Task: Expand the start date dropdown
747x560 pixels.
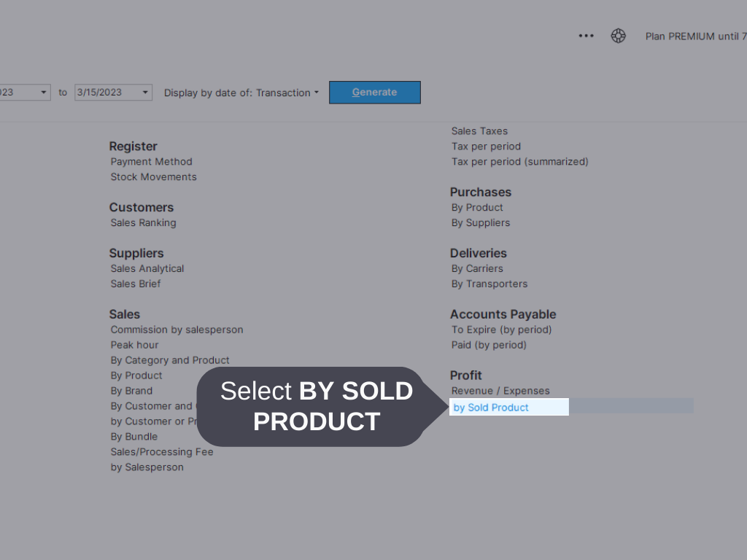Action: tap(42, 92)
